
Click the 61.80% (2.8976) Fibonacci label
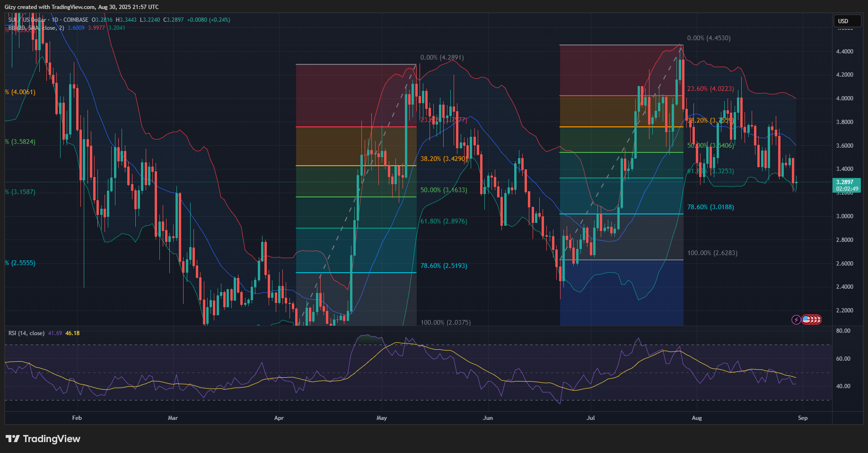(444, 221)
